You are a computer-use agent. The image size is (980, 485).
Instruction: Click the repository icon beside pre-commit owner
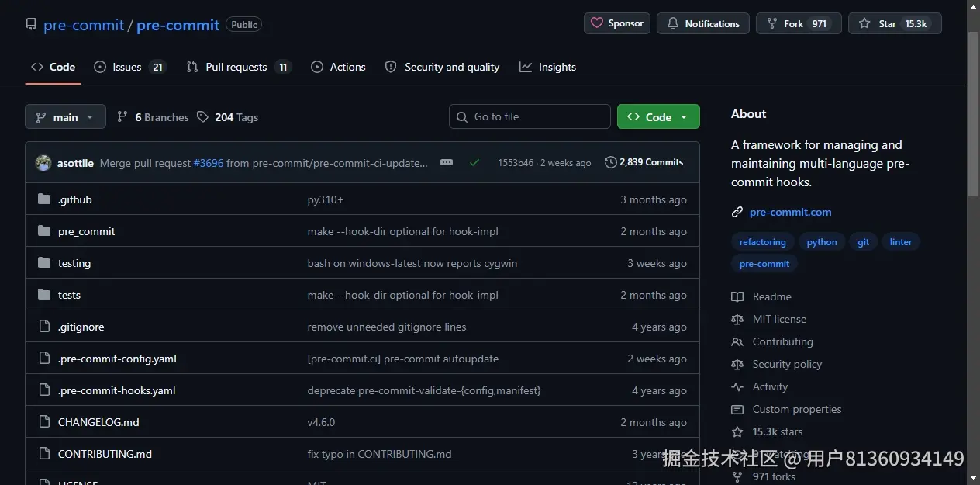31,25
